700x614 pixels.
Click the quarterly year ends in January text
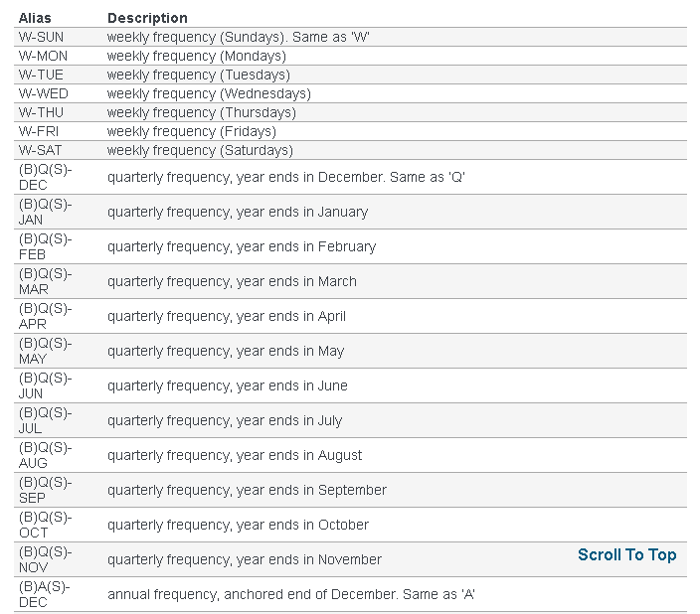(238, 212)
